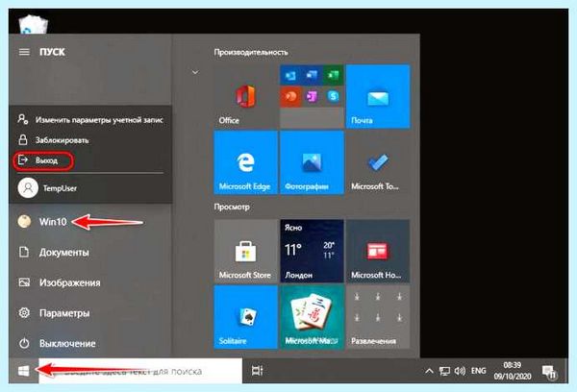The image size is (577, 392).
Task: Collapse the Производительность group chevron
Action: tap(195, 72)
